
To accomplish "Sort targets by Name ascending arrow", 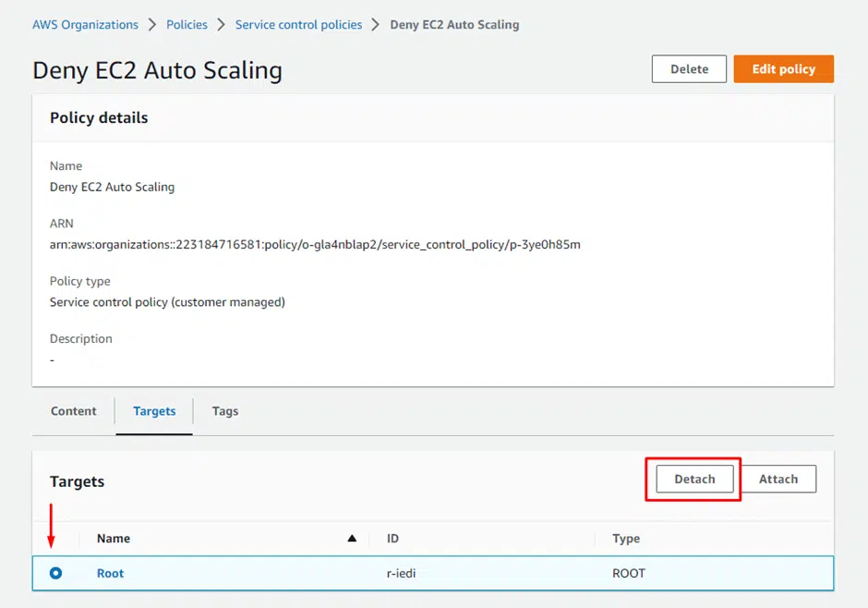I will (x=352, y=538).
